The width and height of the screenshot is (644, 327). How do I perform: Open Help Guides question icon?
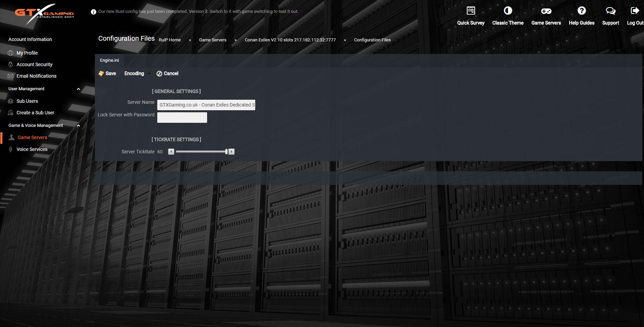tap(582, 11)
